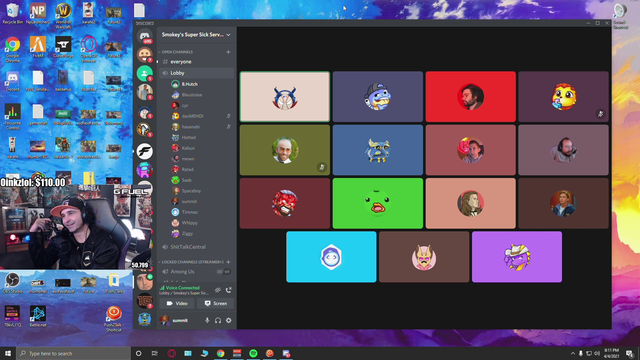The height and width of the screenshot is (360, 640).
Task: Select the olive bald man tile
Action: tap(285, 150)
